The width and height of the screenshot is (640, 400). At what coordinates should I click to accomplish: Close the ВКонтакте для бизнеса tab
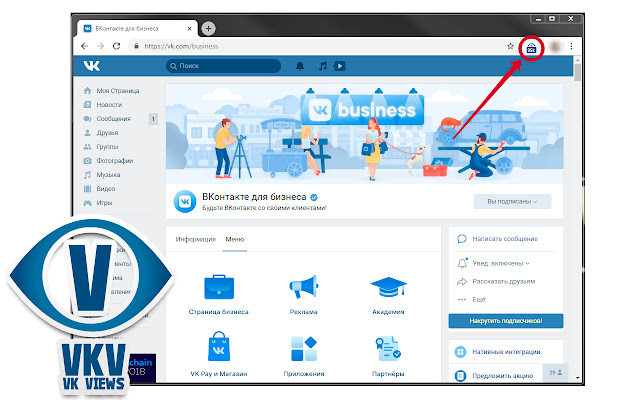[189, 29]
